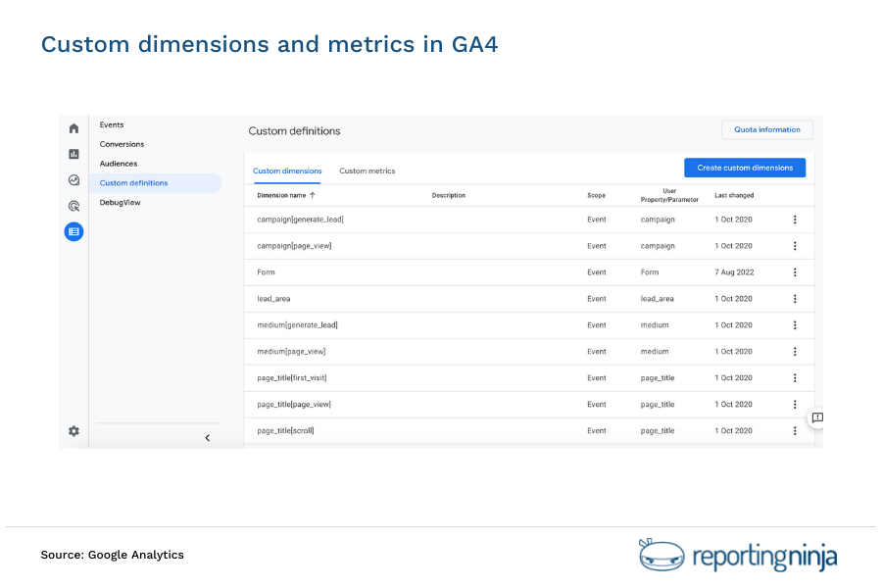
Task: Click the Create custom dimensions button
Action: click(x=745, y=167)
